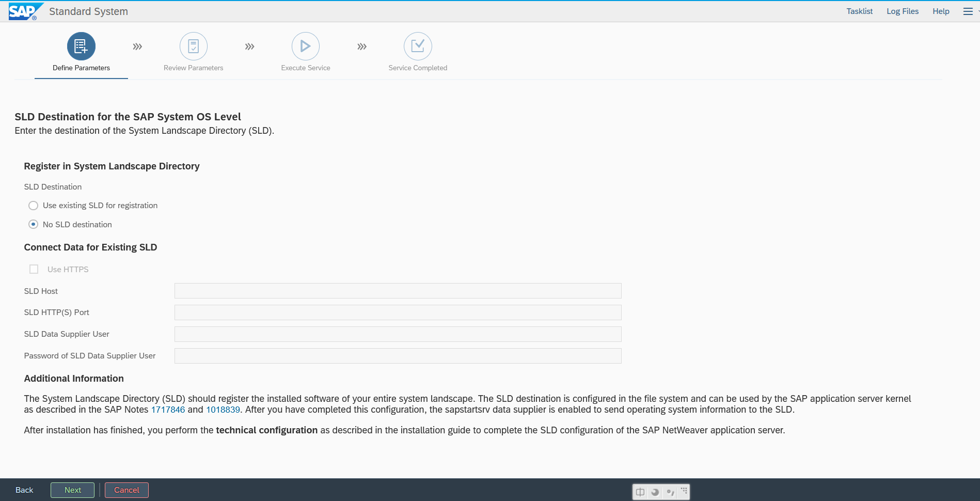980x501 pixels.
Task: Click the Define Parameters step icon
Action: tap(81, 46)
